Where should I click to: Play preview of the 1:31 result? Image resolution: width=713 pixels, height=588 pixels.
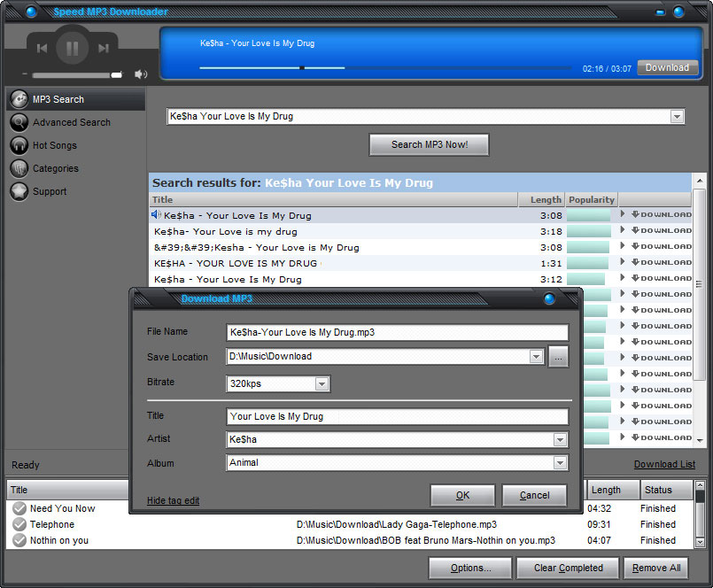click(623, 262)
